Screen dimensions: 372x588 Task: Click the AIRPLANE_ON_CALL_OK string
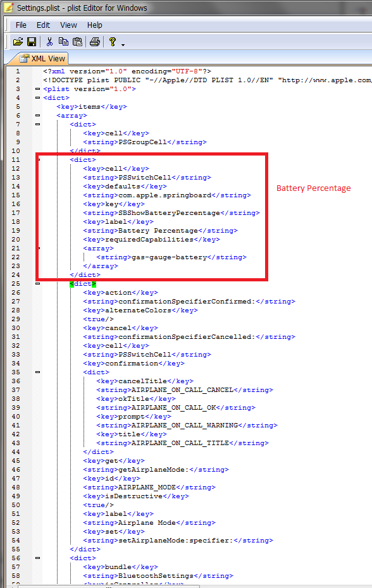tap(174, 408)
